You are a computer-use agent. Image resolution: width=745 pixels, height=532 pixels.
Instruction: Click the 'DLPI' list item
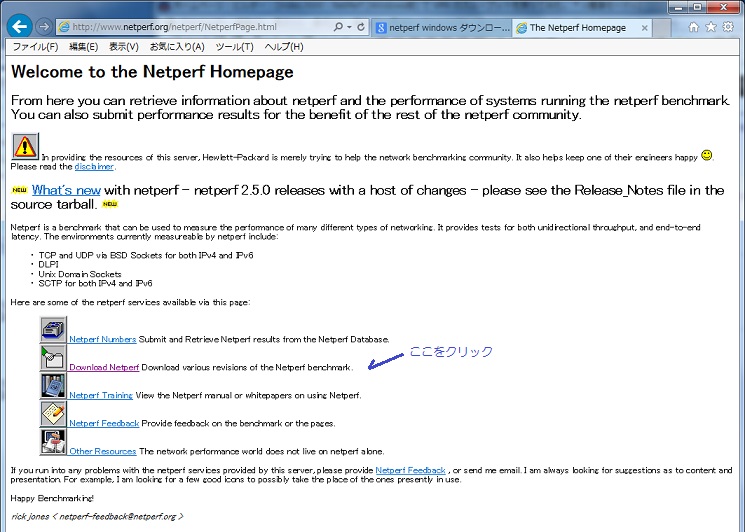[48, 265]
